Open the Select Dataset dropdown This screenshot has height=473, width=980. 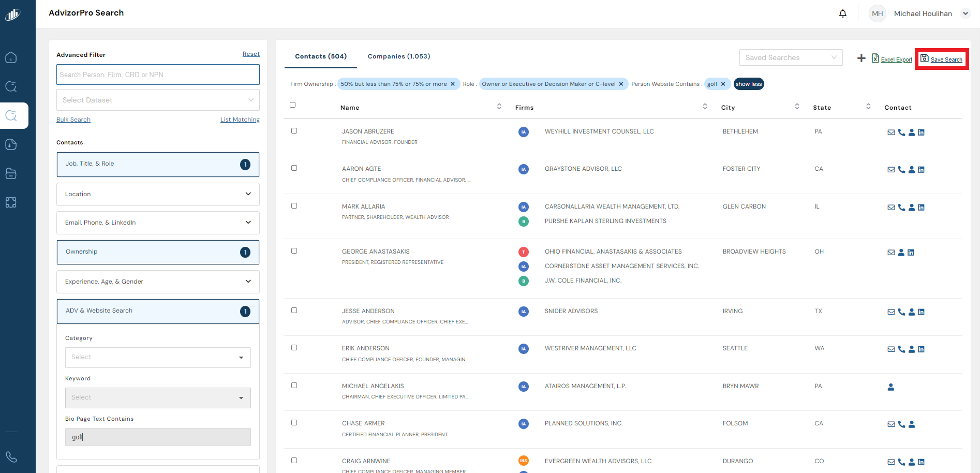pos(158,100)
